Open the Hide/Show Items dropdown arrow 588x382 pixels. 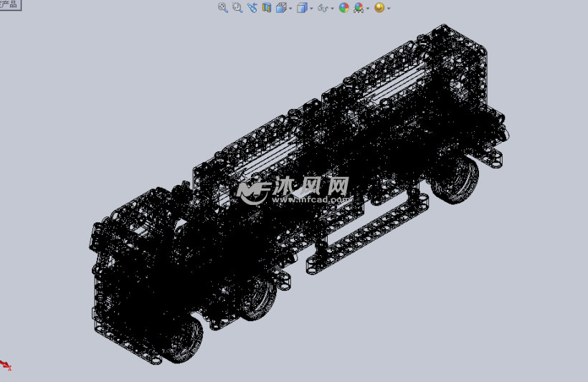(x=333, y=9)
